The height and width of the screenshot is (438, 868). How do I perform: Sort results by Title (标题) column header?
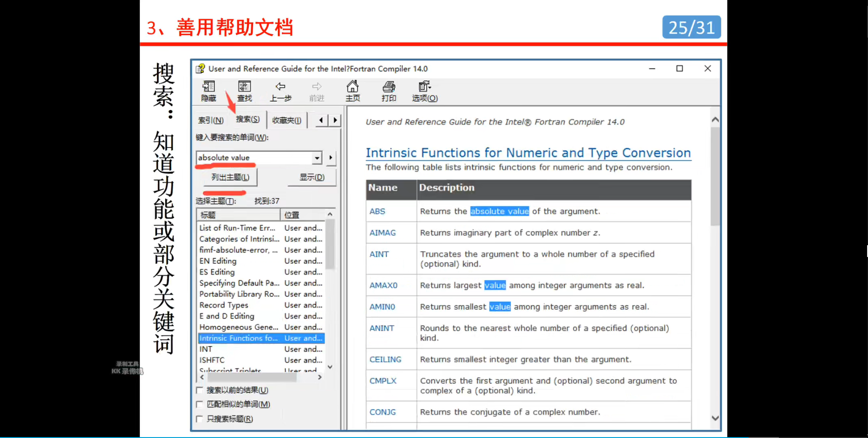238,214
